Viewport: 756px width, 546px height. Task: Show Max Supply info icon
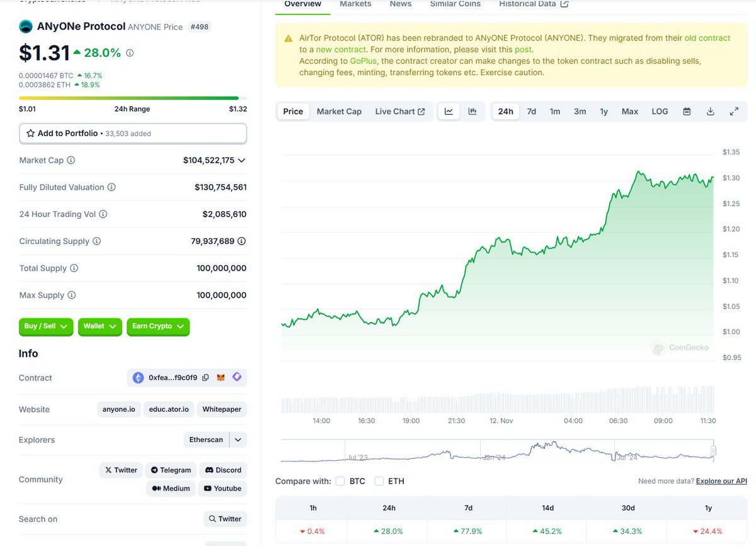pos(72,295)
